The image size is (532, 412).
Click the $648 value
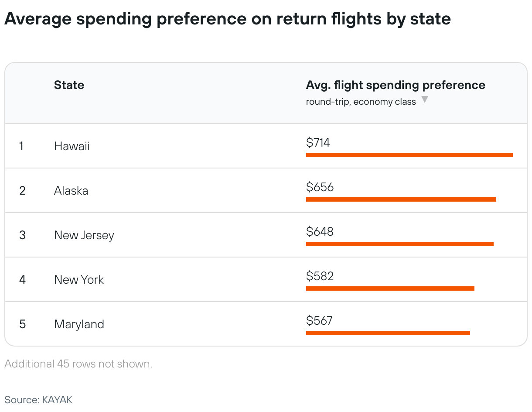[320, 232]
